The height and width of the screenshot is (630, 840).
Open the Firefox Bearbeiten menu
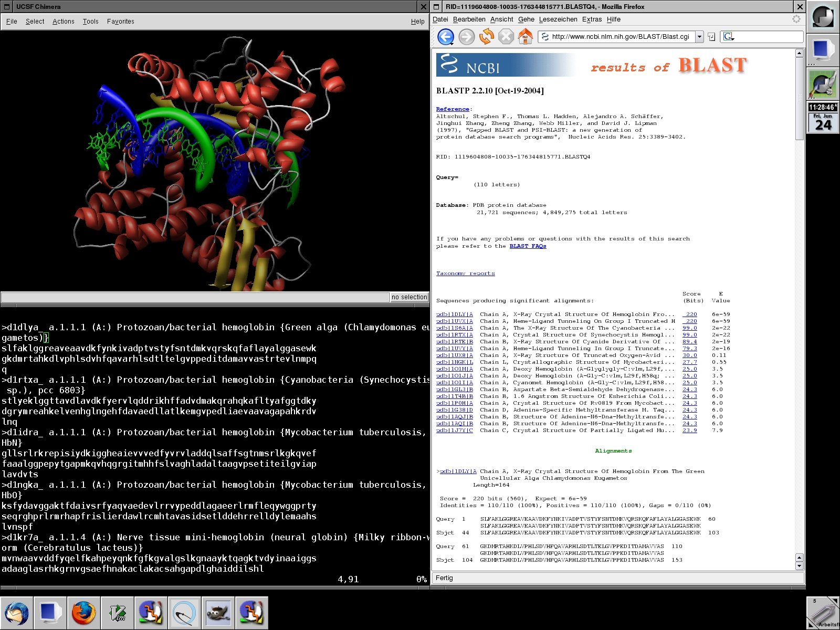pos(469,19)
